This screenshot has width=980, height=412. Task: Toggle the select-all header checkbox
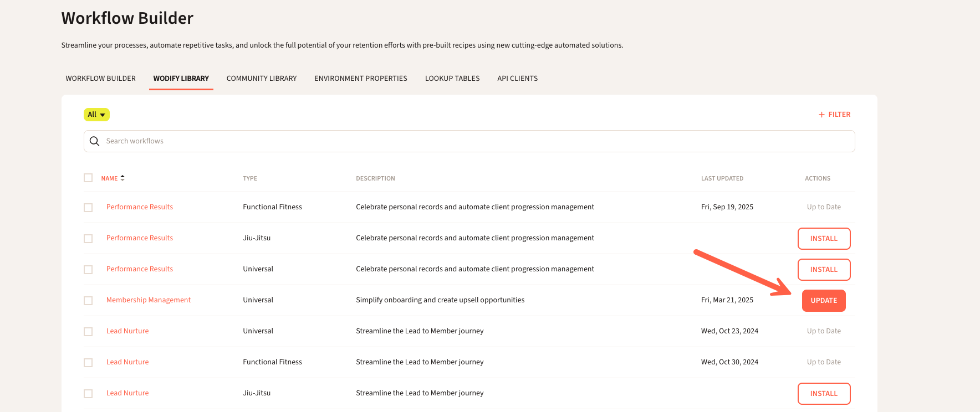[88, 178]
